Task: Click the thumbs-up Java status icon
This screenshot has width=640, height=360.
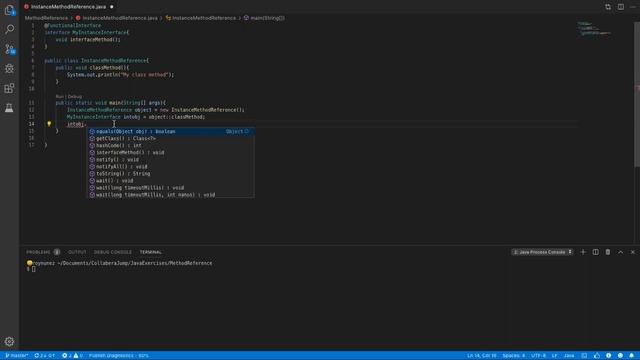Action: click(x=597, y=356)
